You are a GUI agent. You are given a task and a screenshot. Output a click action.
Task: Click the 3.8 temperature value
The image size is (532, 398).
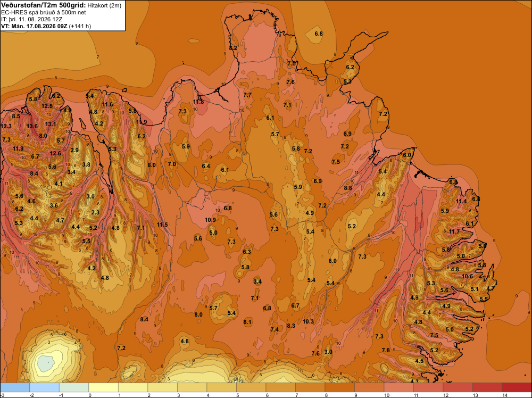(x=87, y=164)
